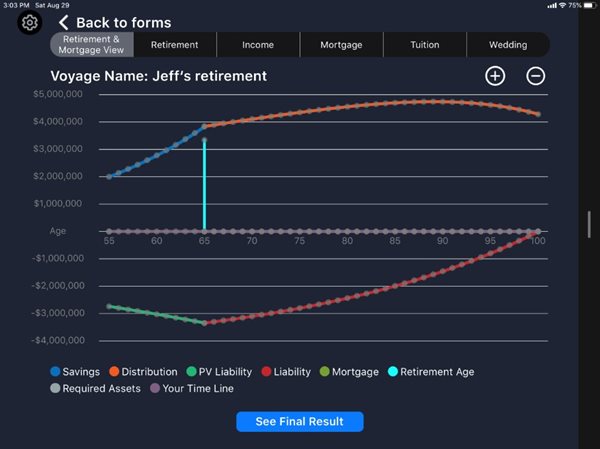600x449 pixels.
Task: Select the Income tab
Action: point(257,45)
